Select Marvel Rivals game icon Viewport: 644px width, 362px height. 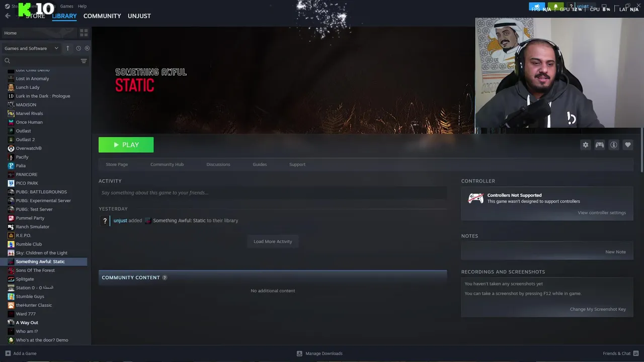11,114
